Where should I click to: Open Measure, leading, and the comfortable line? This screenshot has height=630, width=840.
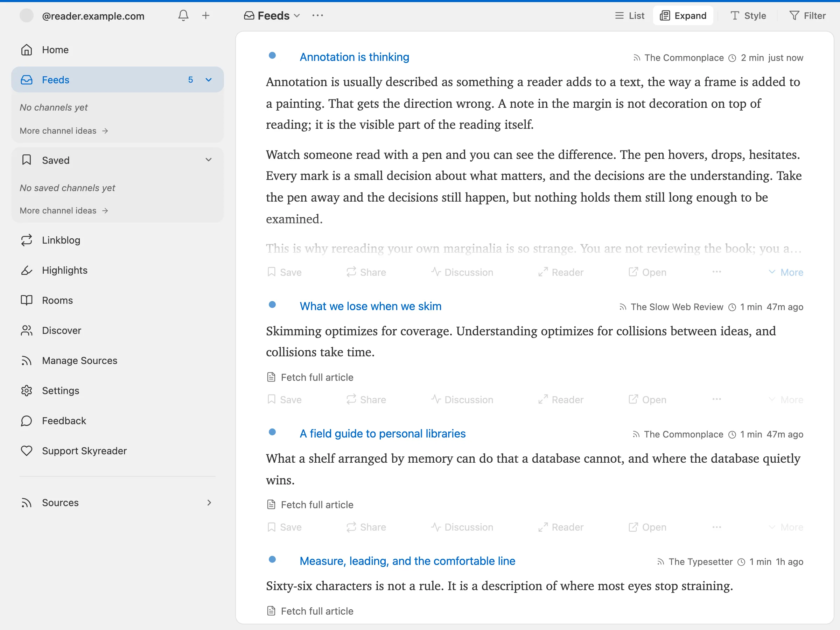(x=407, y=561)
